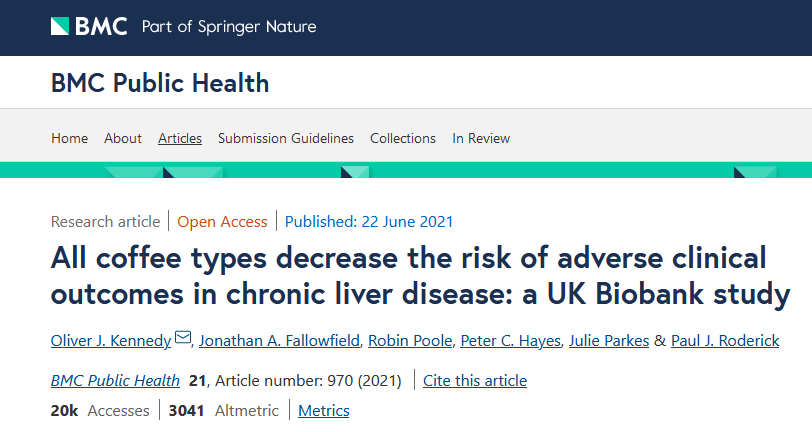Screen dimensions: 812x432
Task: Open author Paul J. Roderick's details
Action: (x=724, y=341)
